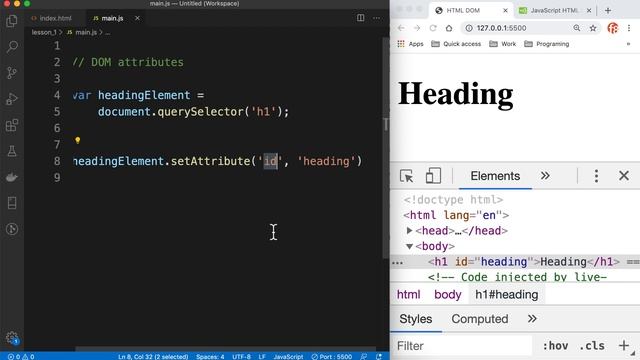This screenshot has width=640, height=360.
Task: Click the browser Back arrow
Action: pyautogui.click(x=401, y=28)
